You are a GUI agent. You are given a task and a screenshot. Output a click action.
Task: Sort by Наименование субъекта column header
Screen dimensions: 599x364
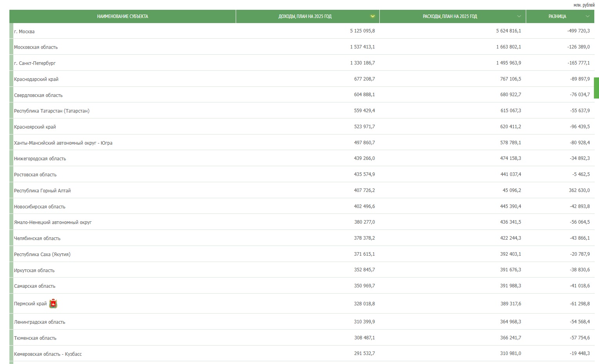123,16
